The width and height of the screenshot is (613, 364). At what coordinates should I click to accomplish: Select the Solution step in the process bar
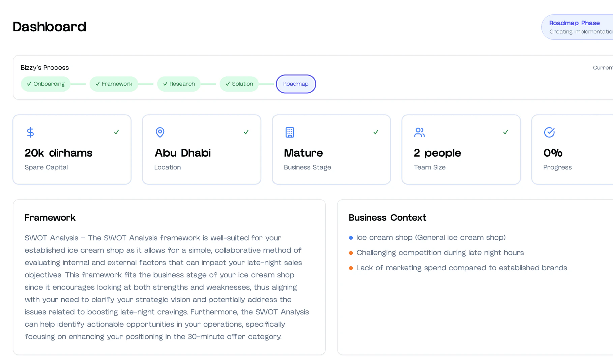[x=239, y=84]
